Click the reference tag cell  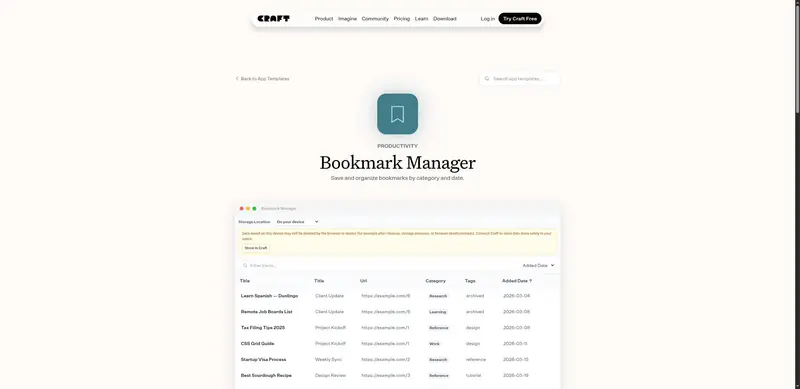(x=476, y=359)
